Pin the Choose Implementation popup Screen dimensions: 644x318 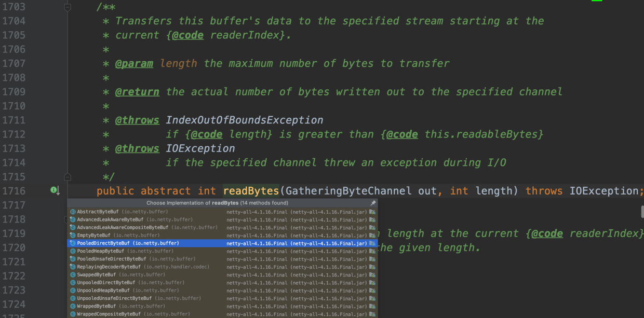(372, 203)
